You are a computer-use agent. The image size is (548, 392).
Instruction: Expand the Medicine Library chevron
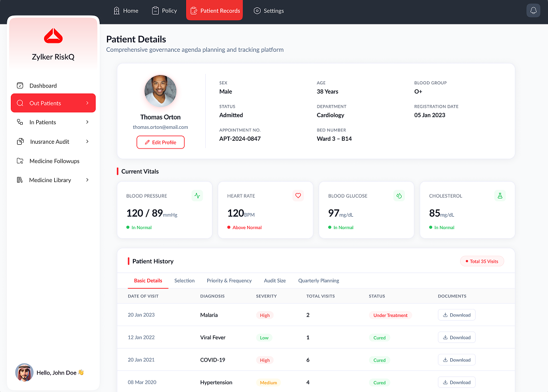click(x=87, y=180)
